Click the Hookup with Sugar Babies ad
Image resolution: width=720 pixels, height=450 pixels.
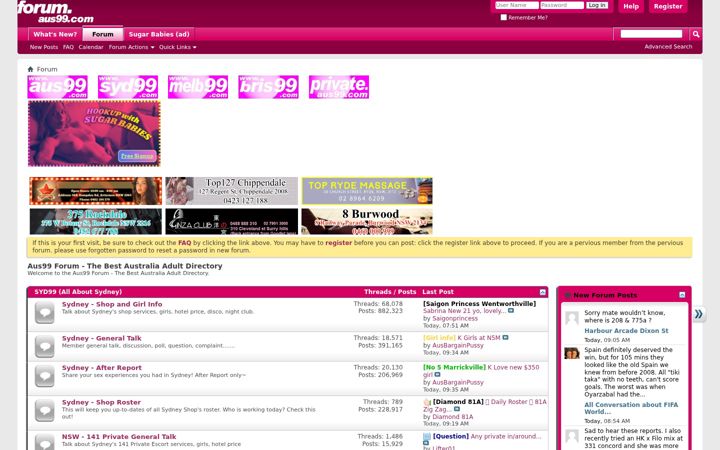click(x=94, y=134)
